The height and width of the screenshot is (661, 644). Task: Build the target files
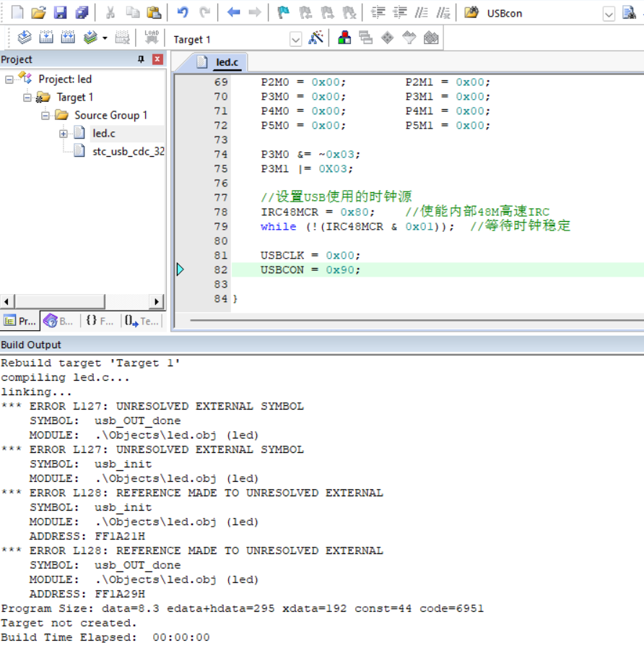tap(46, 38)
